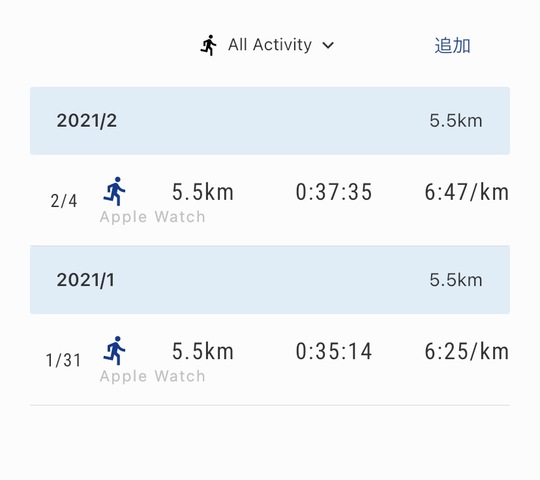Click the Apple Watch label under 2/4 run
The height and width of the screenshot is (480, 540).
[x=153, y=217]
